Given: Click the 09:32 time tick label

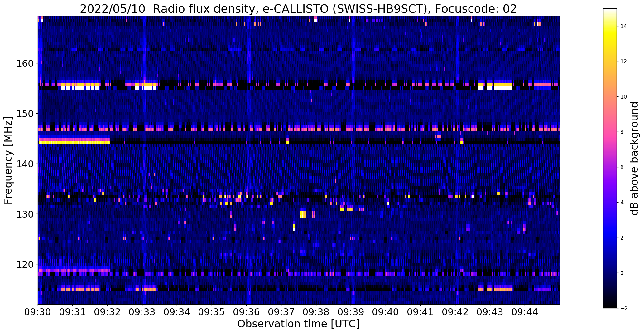Looking at the screenshot, I should 108,312.
